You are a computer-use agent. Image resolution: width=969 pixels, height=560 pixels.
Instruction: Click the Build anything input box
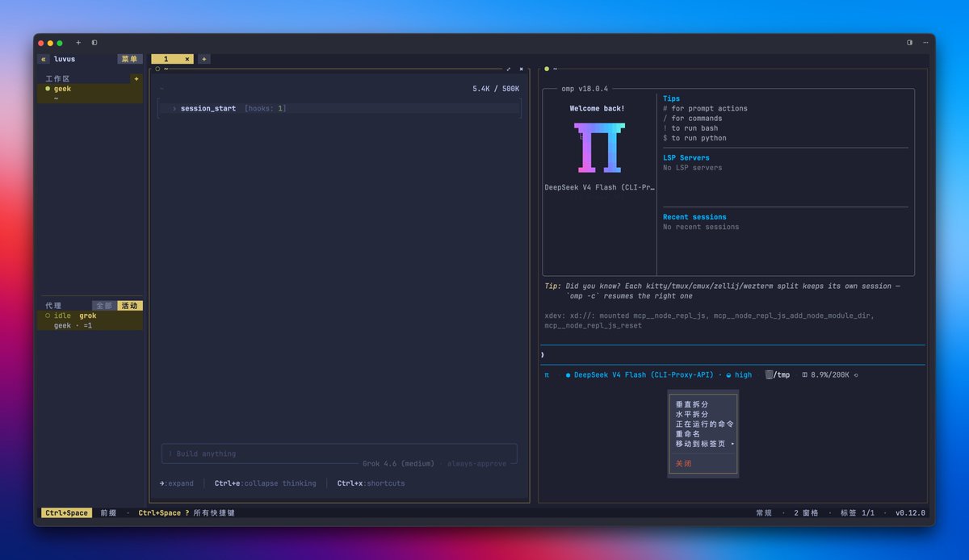(339, 453)
